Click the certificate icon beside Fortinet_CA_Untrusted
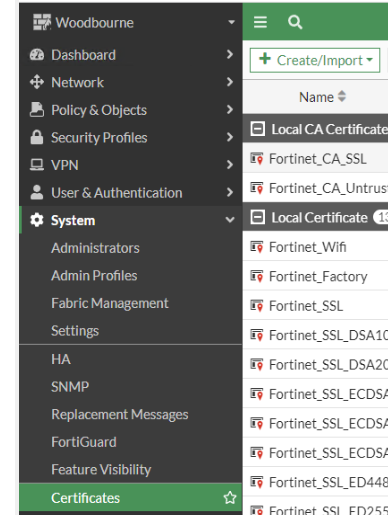 click(257, 188)
